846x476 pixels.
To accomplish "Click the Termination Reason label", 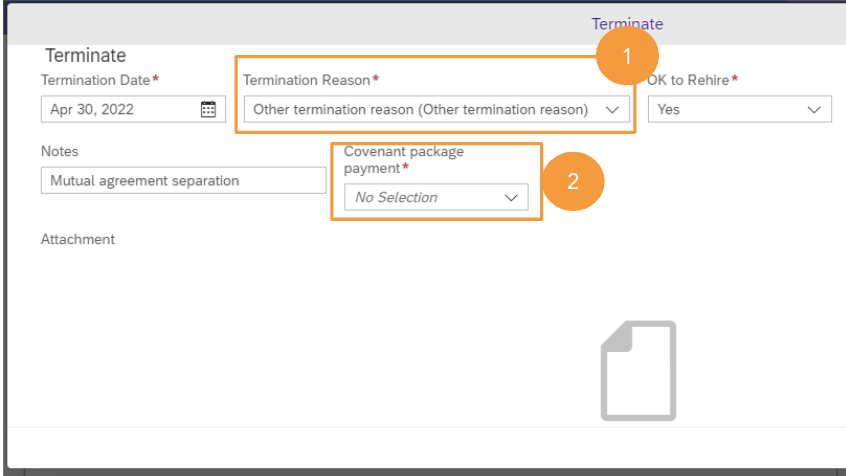I will click(x=306, y=80).
